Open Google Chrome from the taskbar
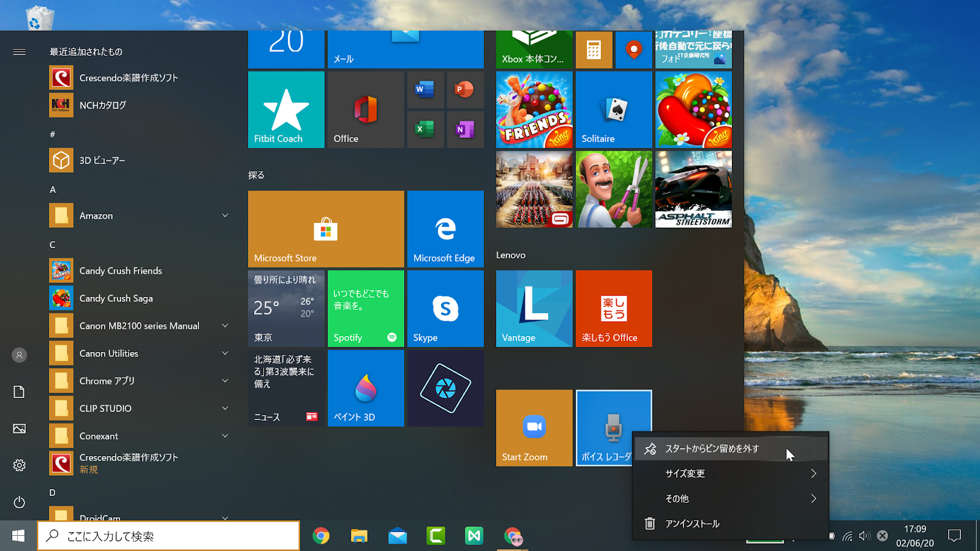 click(321, 536)
